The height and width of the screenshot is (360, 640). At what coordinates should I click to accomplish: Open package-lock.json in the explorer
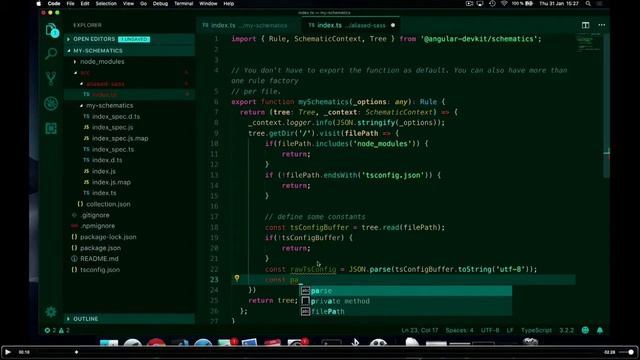click(x=108, y=237)
